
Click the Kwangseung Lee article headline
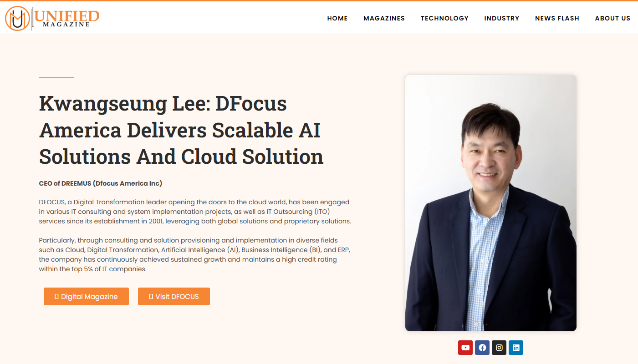(x=181, y=130)
